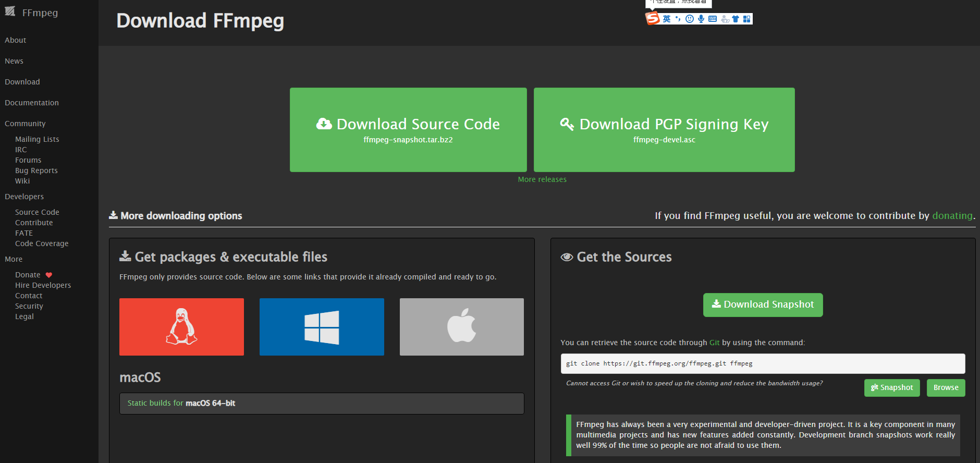This screenshot has width=980, height=463.
Task: Open Hire Developers link
Action: click(43, 285)
